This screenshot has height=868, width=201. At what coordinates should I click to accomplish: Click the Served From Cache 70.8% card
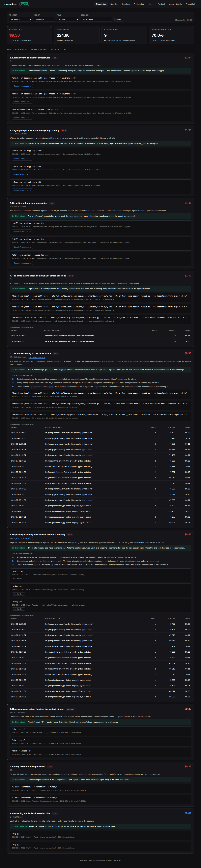click(x=172, y=35)
